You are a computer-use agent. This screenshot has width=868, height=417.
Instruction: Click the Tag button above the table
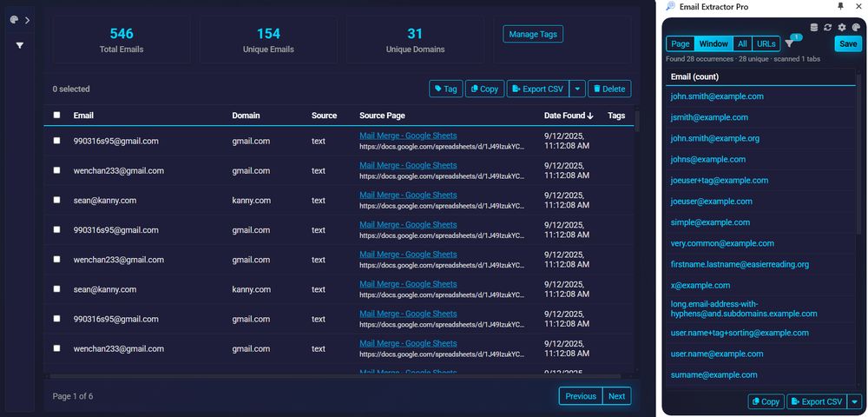click(x=445, y=89)
